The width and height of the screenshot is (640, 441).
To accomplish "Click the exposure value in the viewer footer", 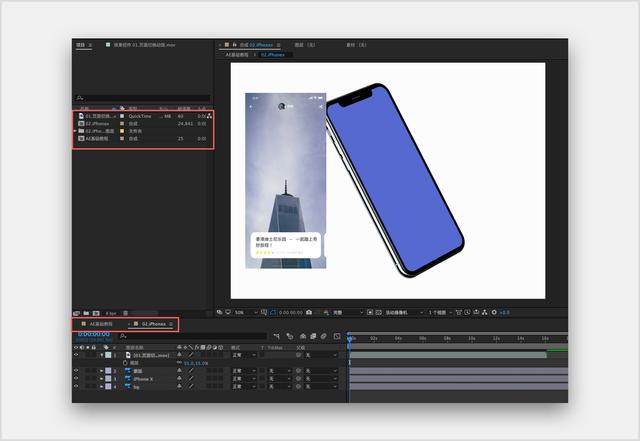I will click(x=505, y=312).
